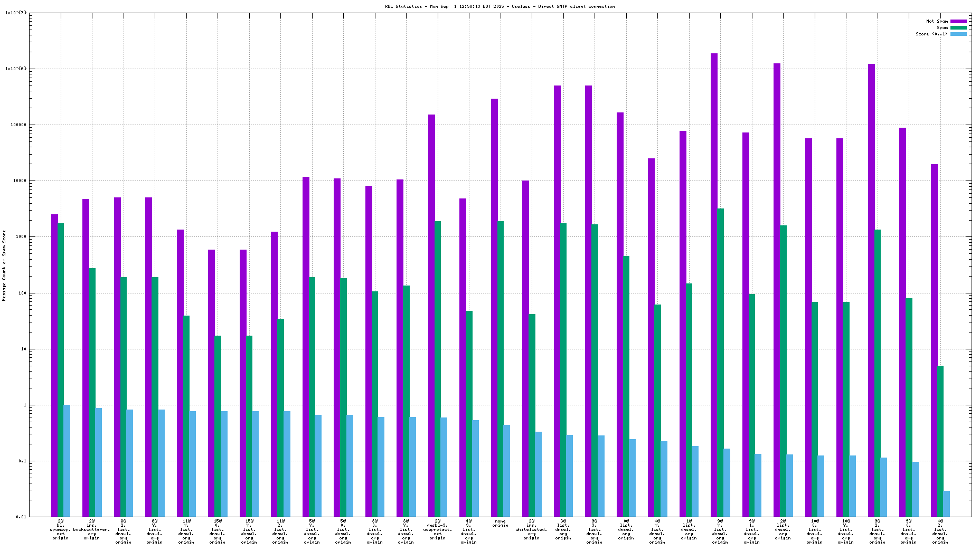Click the green Spam legend swatch

pos(958,27)
